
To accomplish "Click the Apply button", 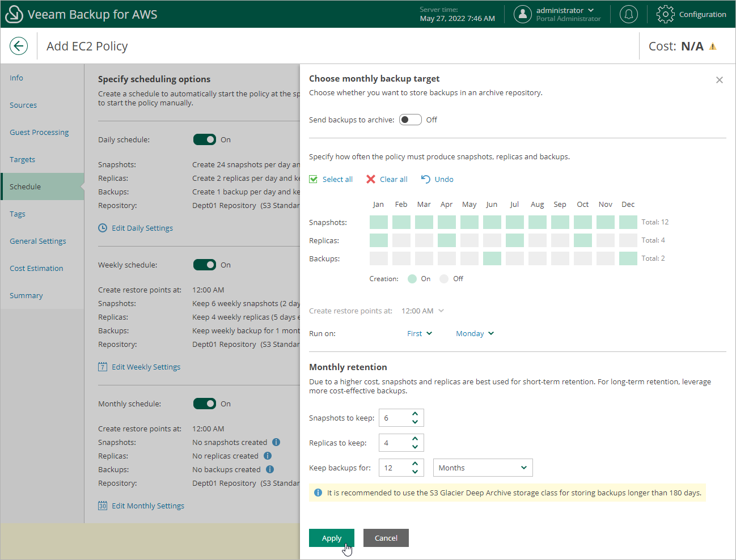I will click(x=332, y=538).
